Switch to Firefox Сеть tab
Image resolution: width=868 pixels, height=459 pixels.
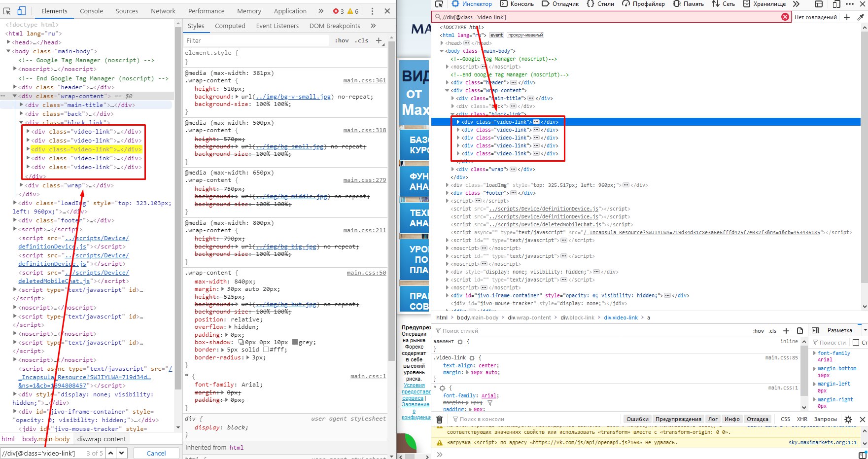click(724, 4)
